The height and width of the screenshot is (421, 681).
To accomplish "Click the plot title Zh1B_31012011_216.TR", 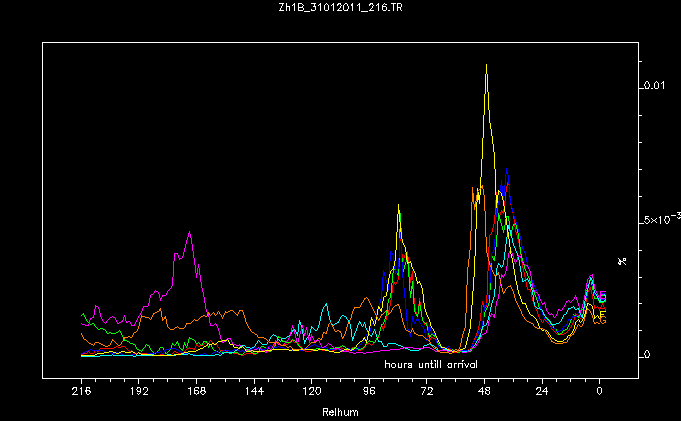I will [340, 8].
